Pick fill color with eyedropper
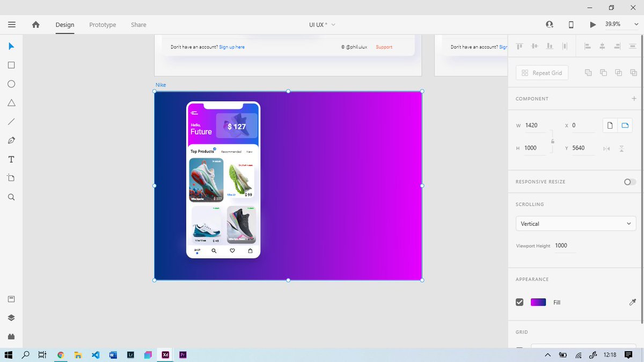This screenshot has height=362, width=644. click(632, 302)
